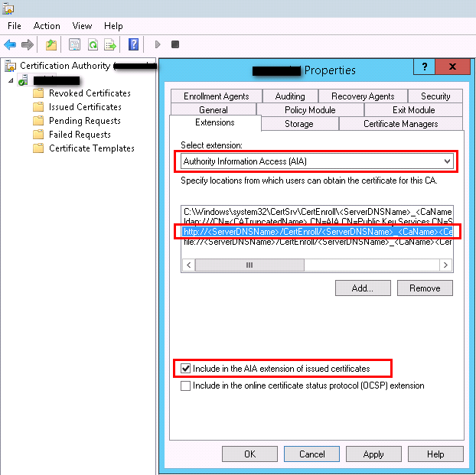This screenshot has height=475, width=476.
Task: Open the Properties toolbar icon
Action: 74,44
